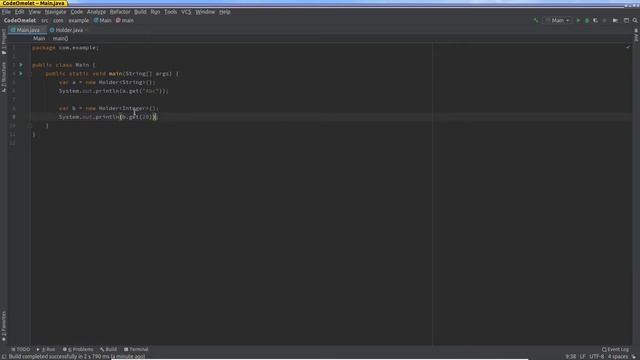The image size is (640, 360).
Task: Change the UTF-8 file encoding
Action: point(596,356)
